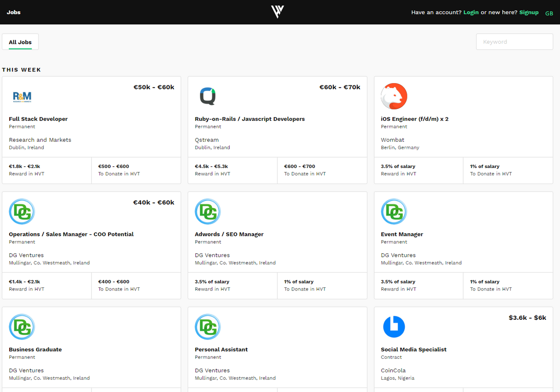Click the €60k - €70k salary text

pyautogui.click(x=340, y=87)
